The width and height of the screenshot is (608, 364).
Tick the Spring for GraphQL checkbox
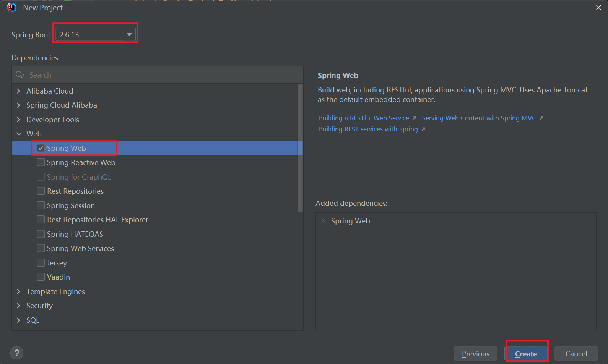coord(41,177)
